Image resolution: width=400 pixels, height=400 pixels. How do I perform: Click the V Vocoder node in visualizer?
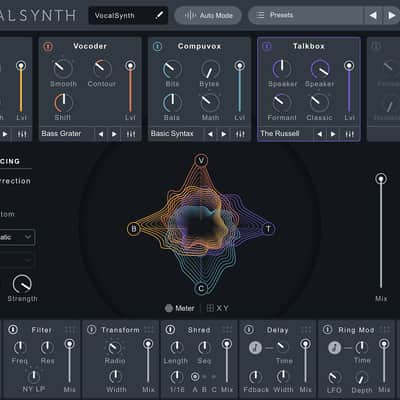(x=201, y=161)
